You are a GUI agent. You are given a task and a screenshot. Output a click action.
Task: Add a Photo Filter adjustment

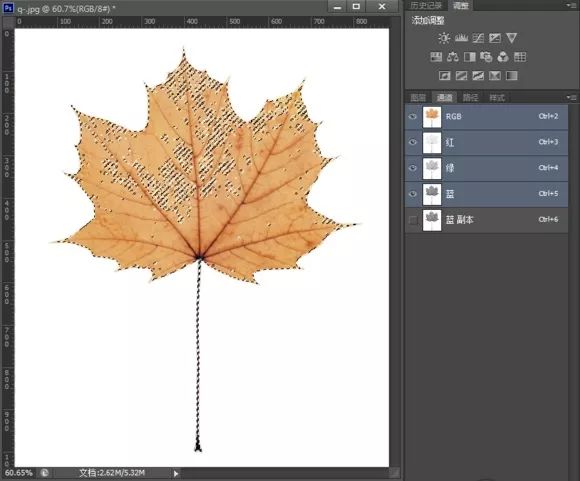coord(486,57)
